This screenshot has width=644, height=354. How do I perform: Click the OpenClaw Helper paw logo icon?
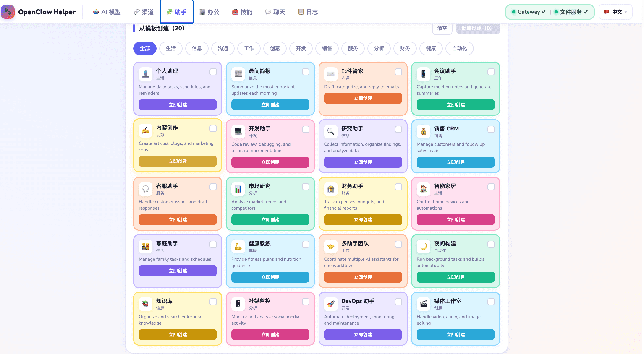pyautogui.click(x=8, y=12)
